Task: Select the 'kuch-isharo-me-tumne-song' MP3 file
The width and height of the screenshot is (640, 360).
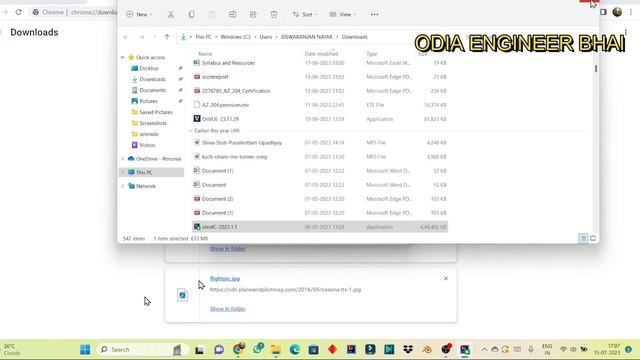Action: click(x=320, y=157)
